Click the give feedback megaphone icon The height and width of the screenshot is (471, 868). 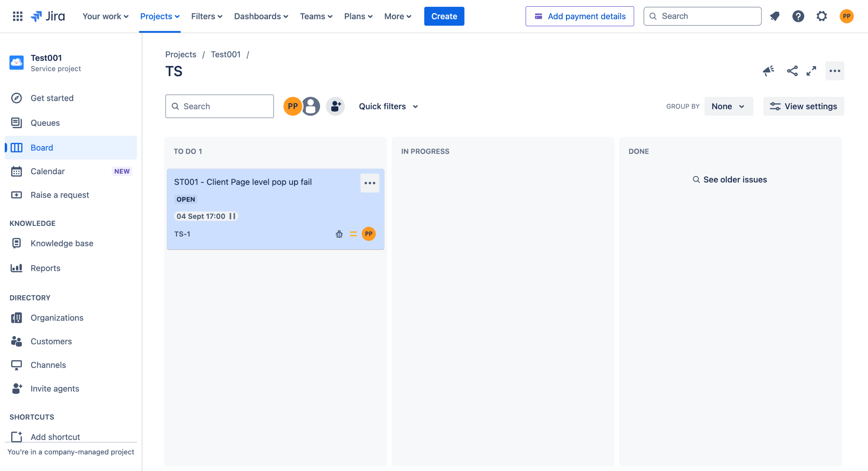[x=768, y=71]
